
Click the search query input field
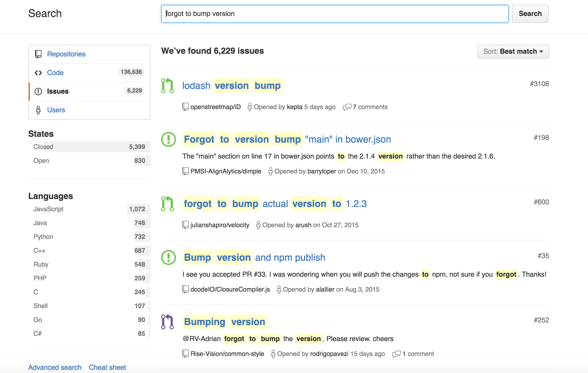point(335,14)
